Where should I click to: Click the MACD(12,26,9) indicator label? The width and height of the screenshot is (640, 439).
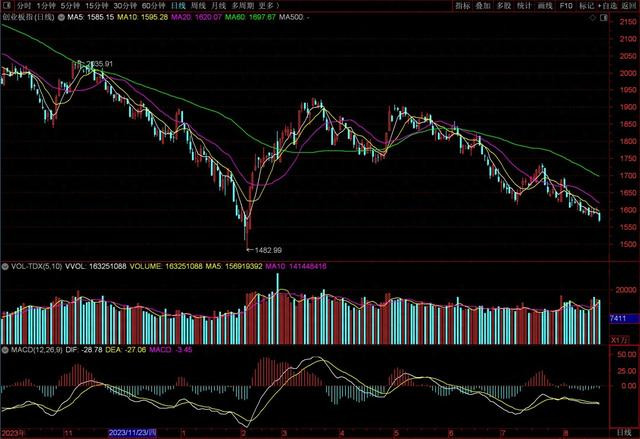point(37,350)
